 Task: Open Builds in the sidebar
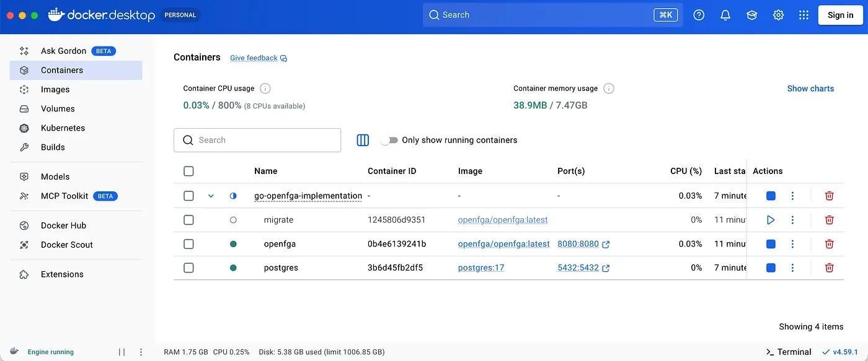click(76, 147)
